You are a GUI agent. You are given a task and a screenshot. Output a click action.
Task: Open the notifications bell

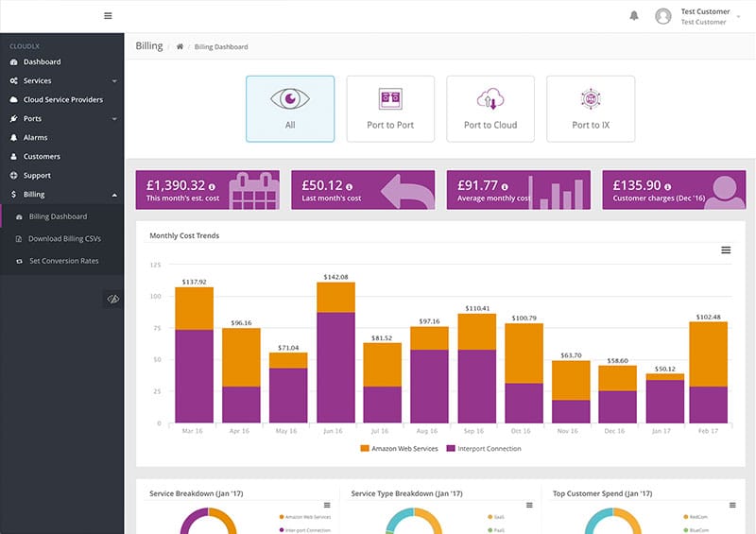pyautogui.click(x=634, y=16)
